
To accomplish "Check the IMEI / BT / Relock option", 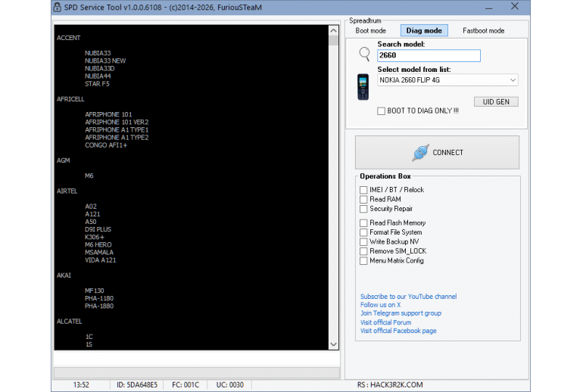I will click(363, 190).
